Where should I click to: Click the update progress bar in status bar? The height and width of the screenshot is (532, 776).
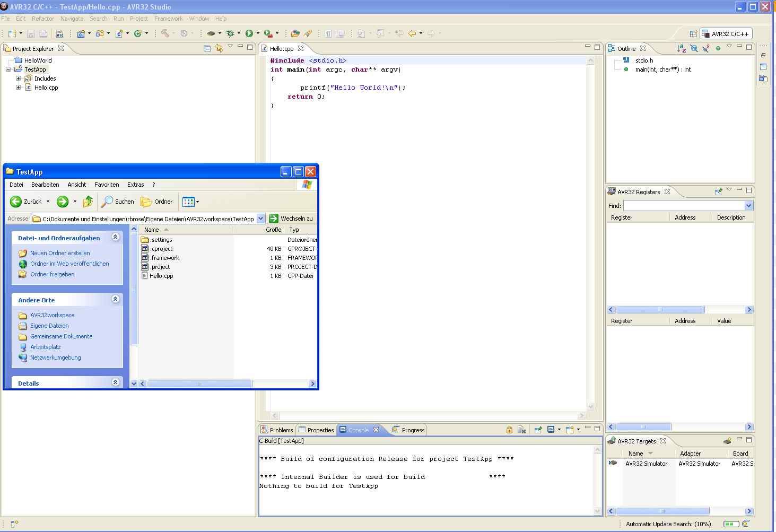[731, 524]
